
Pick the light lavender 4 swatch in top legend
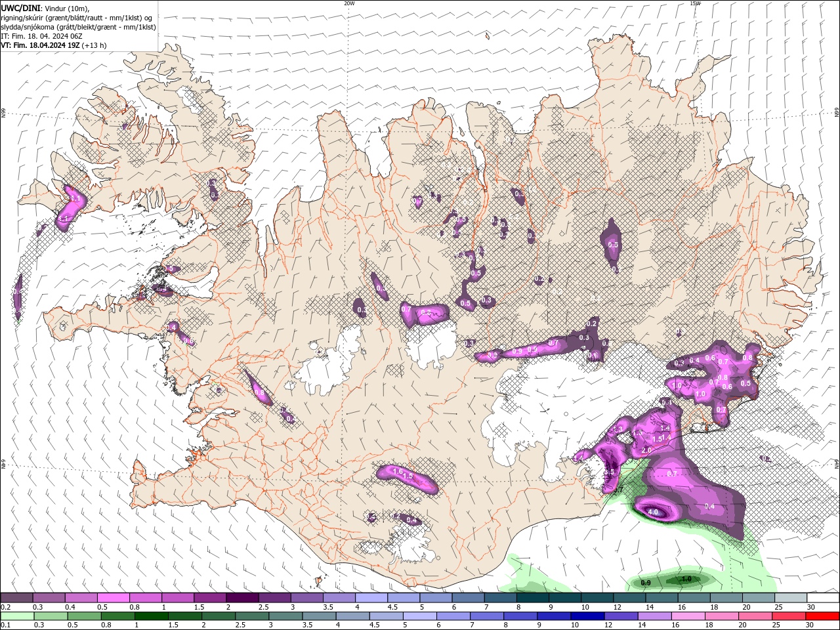[371, 598]
